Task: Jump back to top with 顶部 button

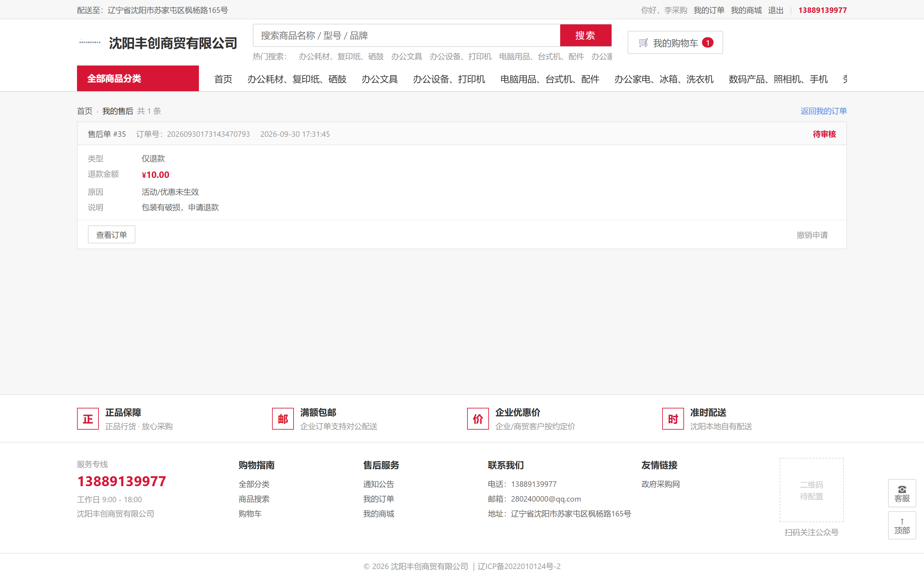Action: click(902, 526)
